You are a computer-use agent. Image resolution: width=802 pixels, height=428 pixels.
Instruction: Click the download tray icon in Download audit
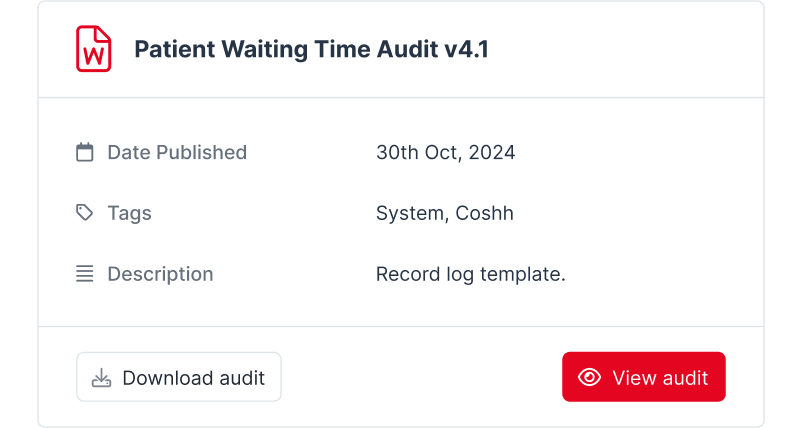click(101, 378)
